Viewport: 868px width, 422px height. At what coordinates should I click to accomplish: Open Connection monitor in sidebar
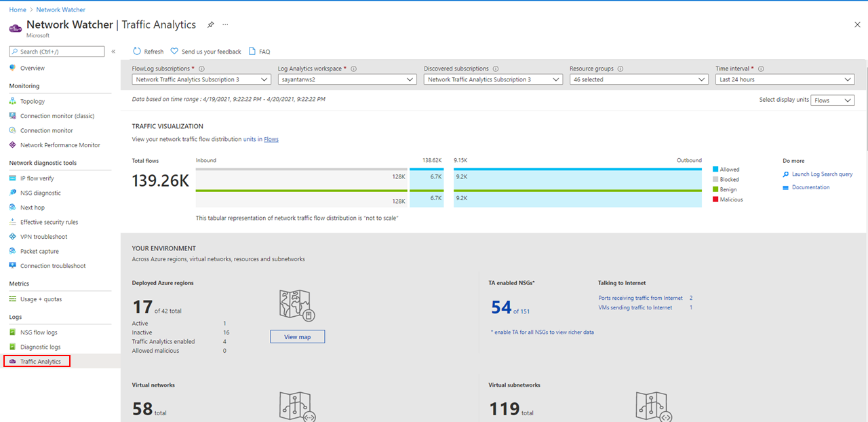(x=46, y=130)
